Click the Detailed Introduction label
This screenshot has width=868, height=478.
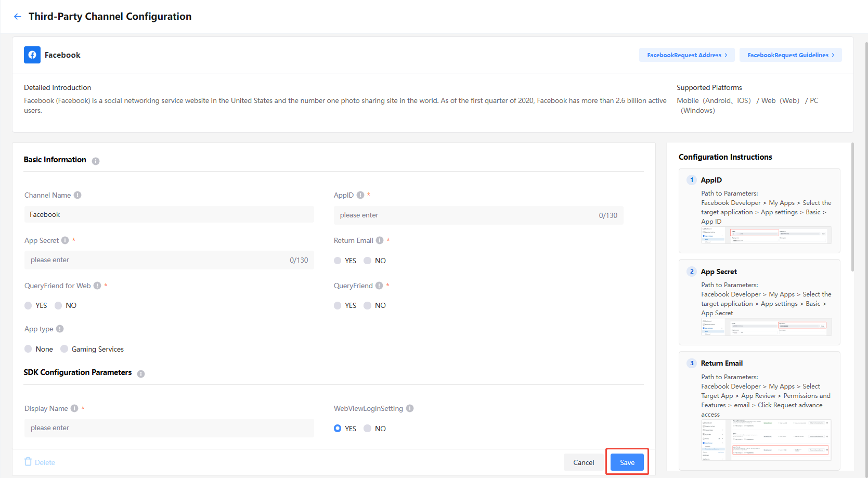[57, 87]
